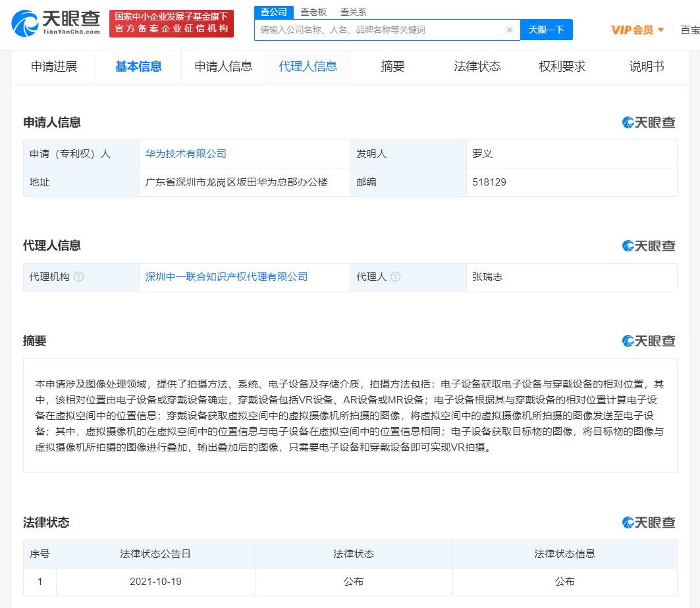Switch to the 查老板 search tab
This screenshot has width=700, height=608.
pos(313,12)
